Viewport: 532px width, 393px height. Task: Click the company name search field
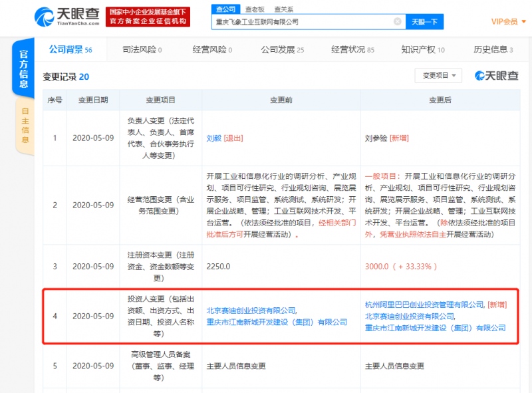click(x=303, y=22)
